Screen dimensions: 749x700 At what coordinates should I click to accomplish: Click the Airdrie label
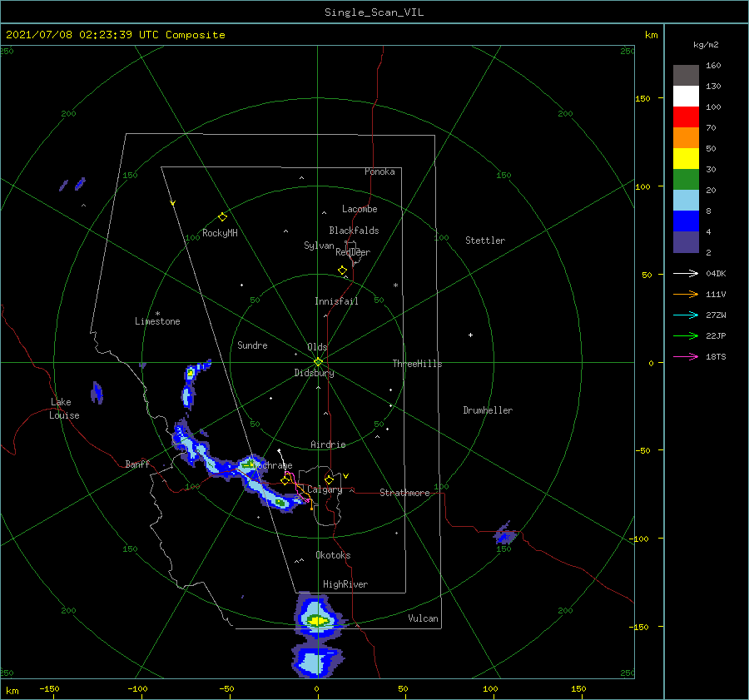click(328, 444)
